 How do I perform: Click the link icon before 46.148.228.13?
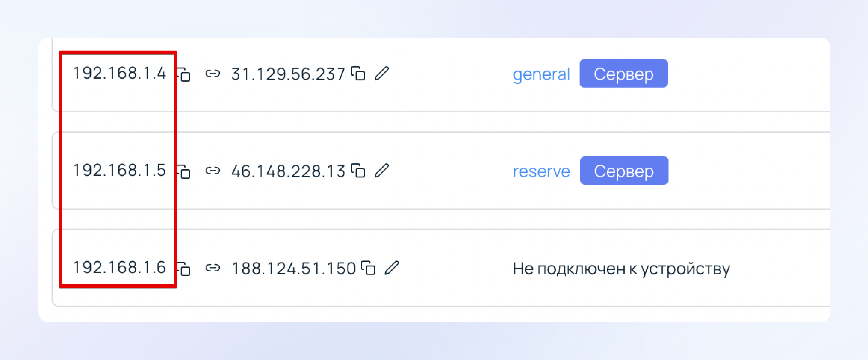pos(213,171)
